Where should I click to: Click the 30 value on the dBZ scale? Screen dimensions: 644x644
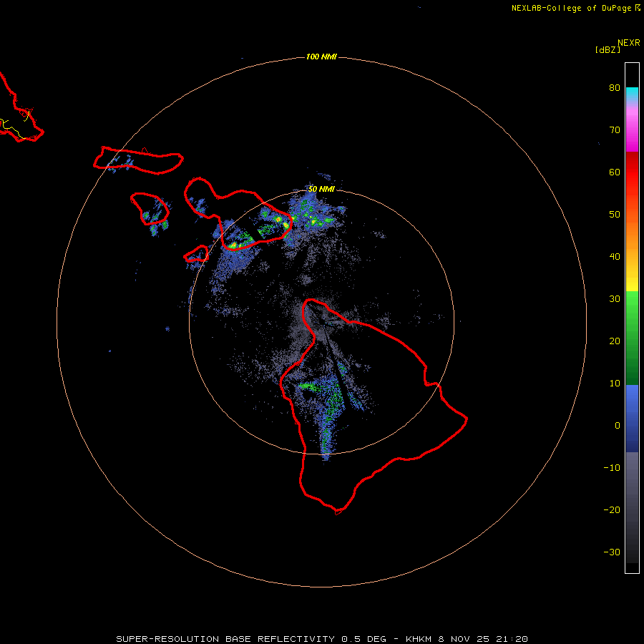[615, 298]
